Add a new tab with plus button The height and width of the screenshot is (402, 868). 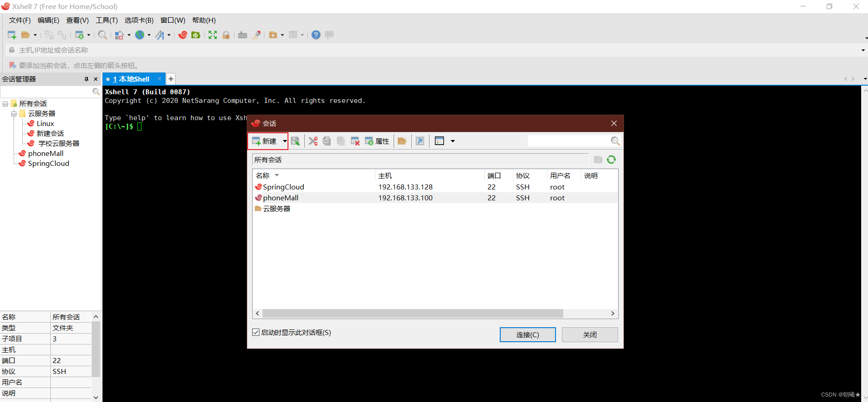click(x=171, y=79)
